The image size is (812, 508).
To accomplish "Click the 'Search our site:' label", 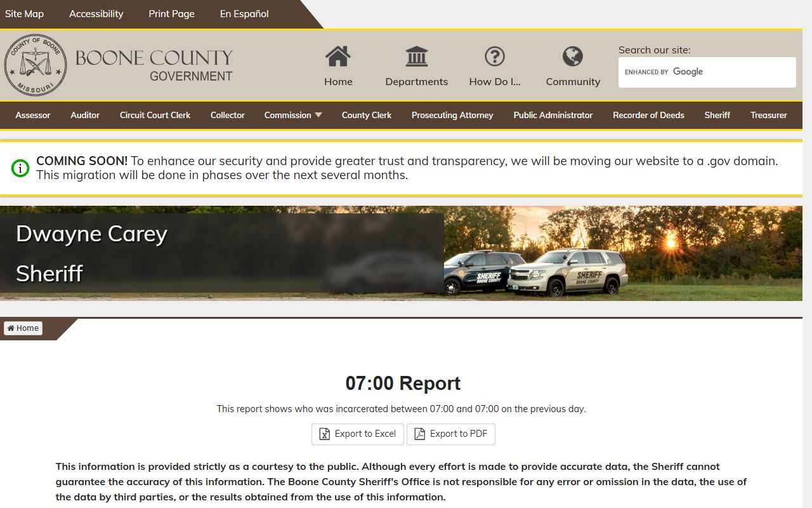I will pos(655,50).
